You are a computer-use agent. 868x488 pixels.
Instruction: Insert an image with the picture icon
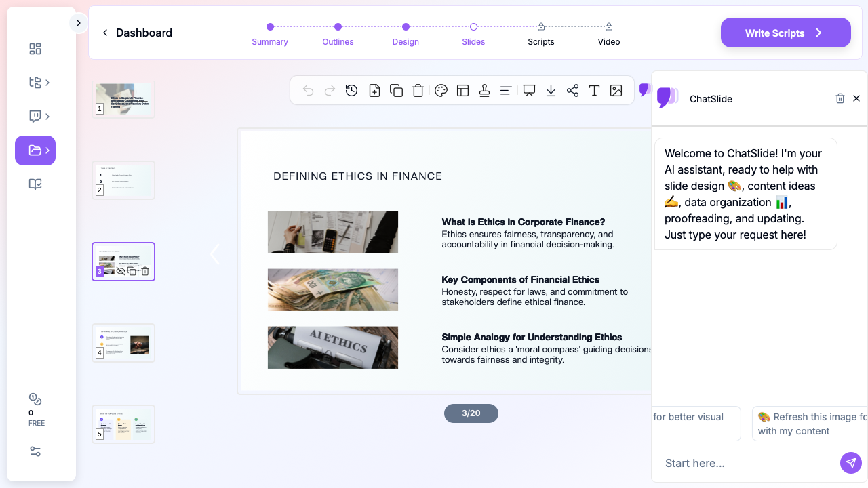click(x=616, y=91)
